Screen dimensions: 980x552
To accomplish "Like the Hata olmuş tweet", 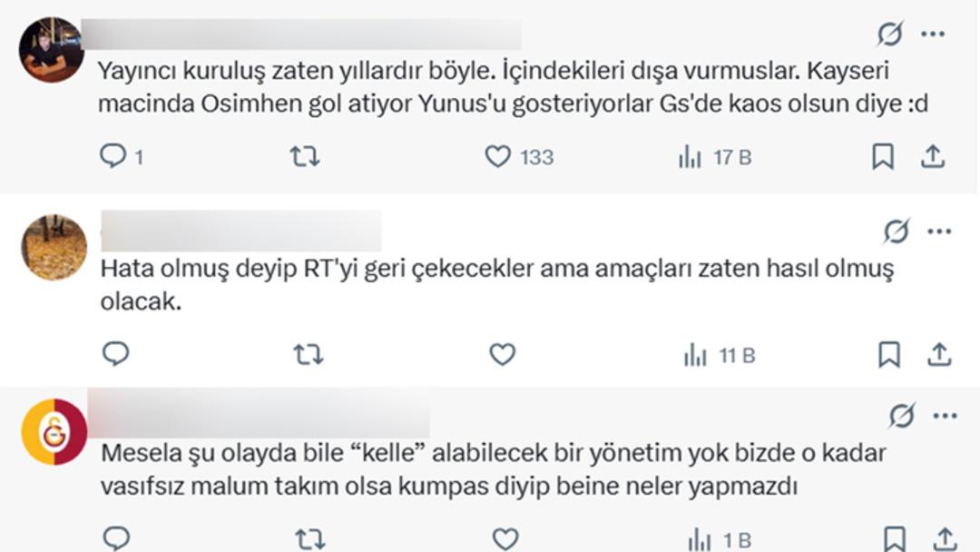I will pos(503,354).
